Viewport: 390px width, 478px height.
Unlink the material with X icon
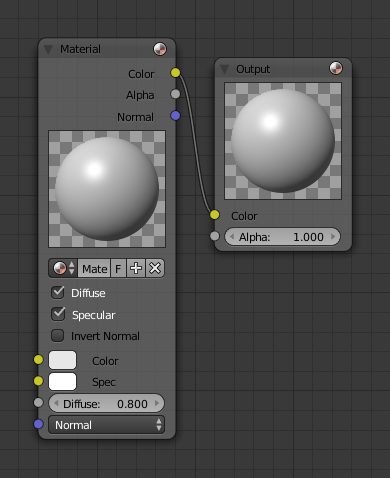155,268
